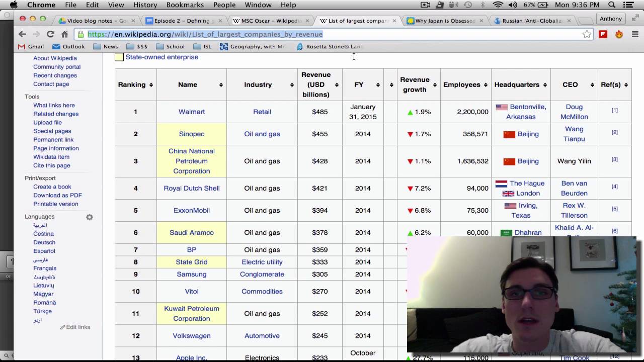Open the Bookmarks menu

tap(185, 5)
